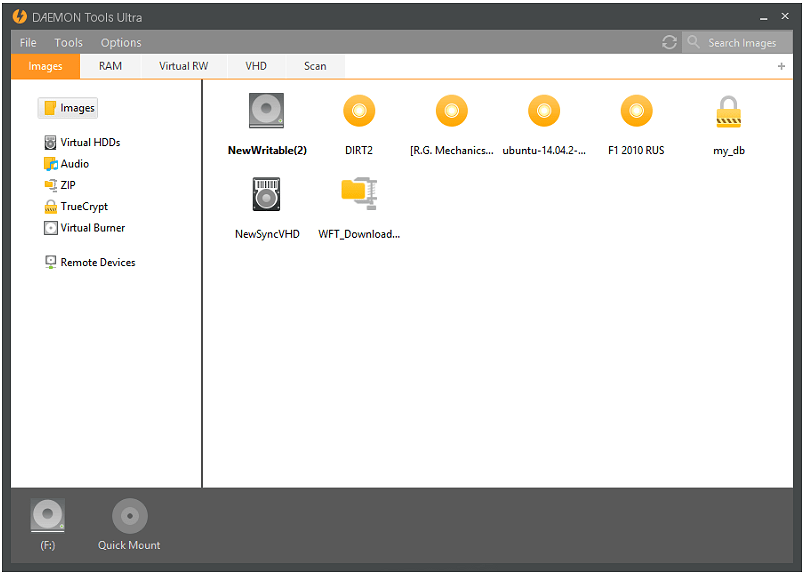Viewport: 805px width, 577px height.
Task: Click the ZIP archive sidebar icon
Action: pyautogui.click(x=50, y=185)
